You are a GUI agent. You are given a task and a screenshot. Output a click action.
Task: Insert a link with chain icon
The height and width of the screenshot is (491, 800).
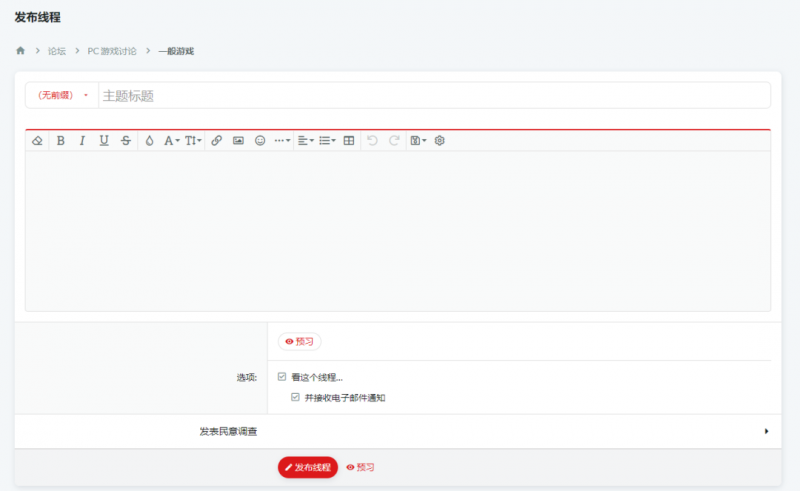click(217, 141)
